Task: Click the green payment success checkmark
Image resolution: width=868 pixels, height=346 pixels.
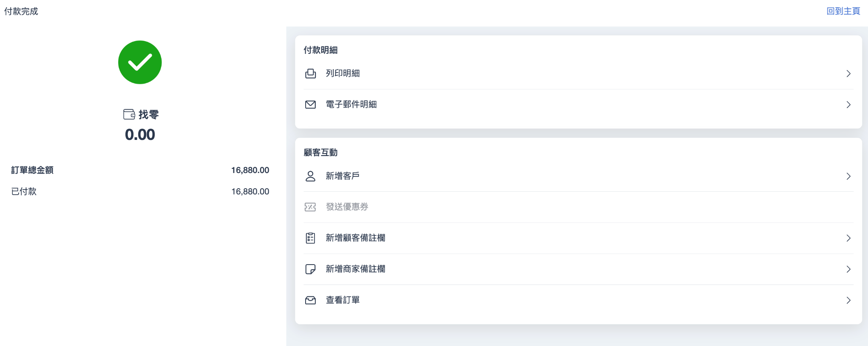Action: (140, 62)
